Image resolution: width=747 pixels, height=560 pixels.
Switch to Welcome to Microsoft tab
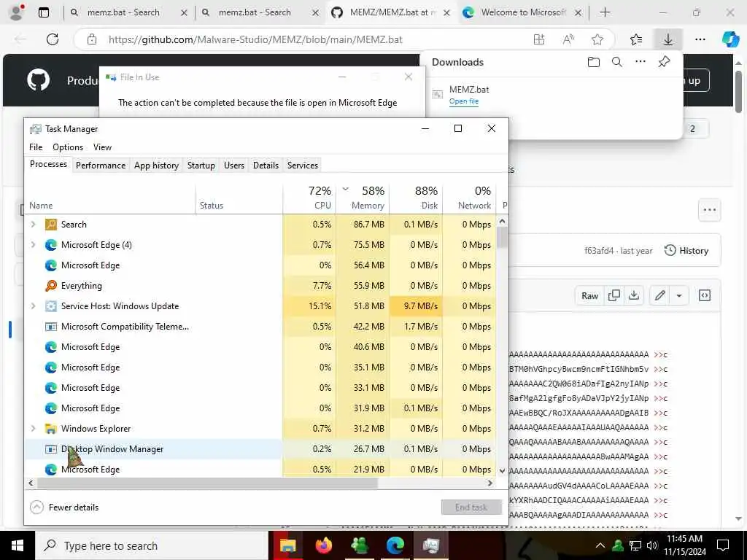tap(522, 12)
